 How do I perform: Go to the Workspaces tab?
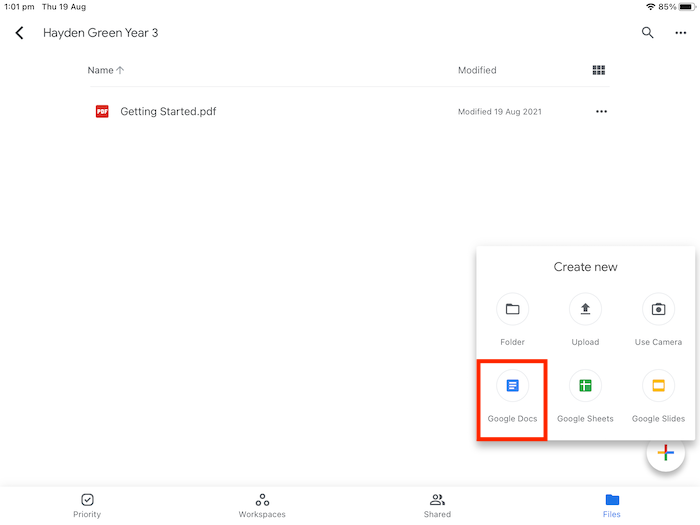[x=262, y=505]
